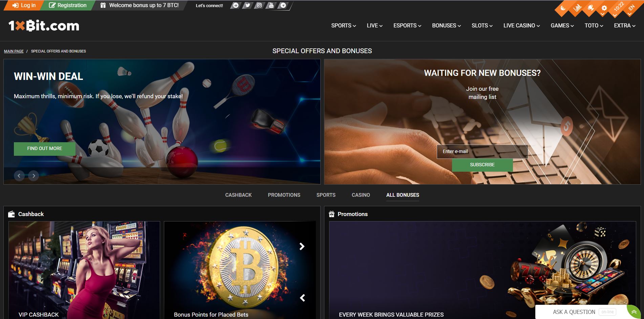Click the Log in button
644x319 pixels.
pyautogui.click(x=24, y=5)
